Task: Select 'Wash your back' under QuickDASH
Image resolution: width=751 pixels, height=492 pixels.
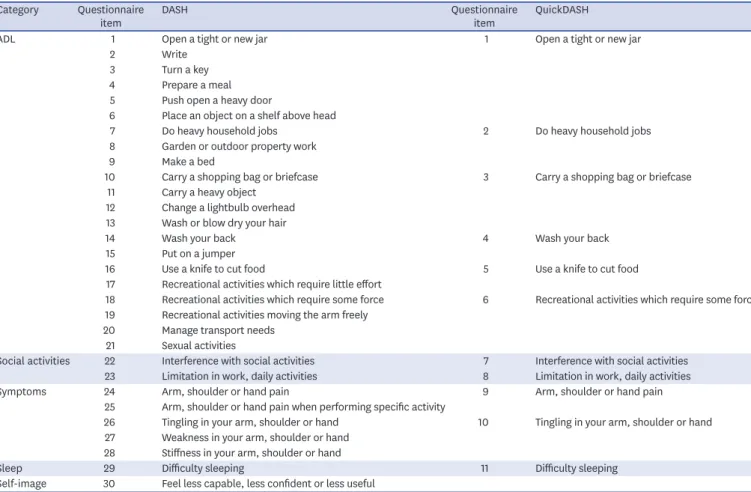Action: (x=572, y=238)
